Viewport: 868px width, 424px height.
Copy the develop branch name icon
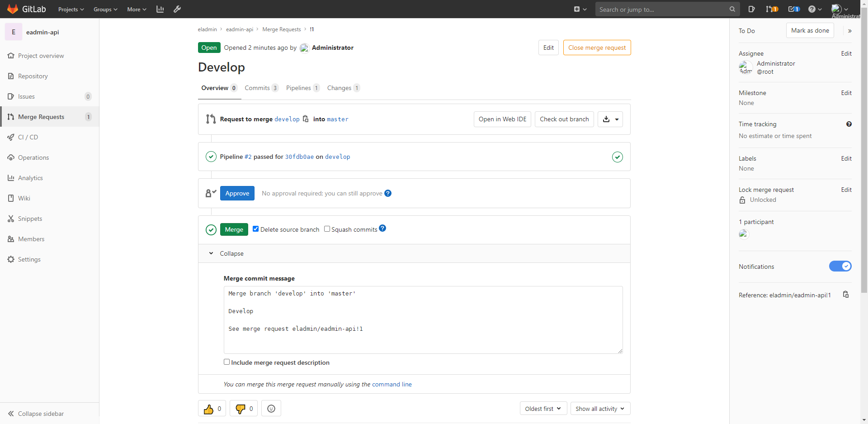[x=306, y=119]
